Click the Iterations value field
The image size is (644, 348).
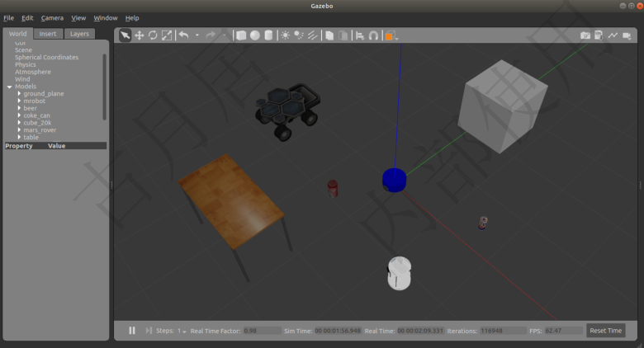coord(503,331)
